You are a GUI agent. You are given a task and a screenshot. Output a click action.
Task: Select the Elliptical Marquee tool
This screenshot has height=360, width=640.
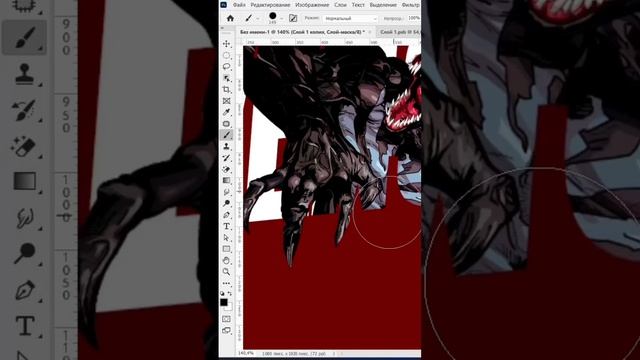tap(227, 55)
